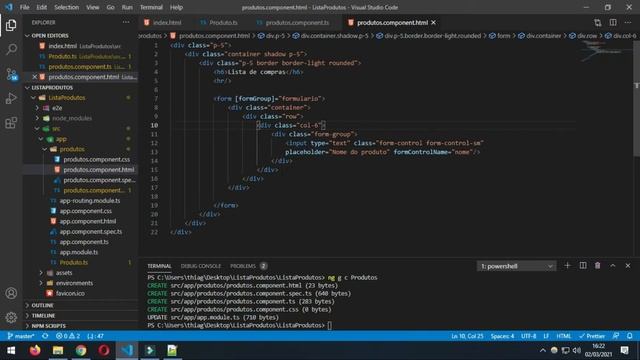Collapse the ListaProdutos folder

click(x=33, y=98)
